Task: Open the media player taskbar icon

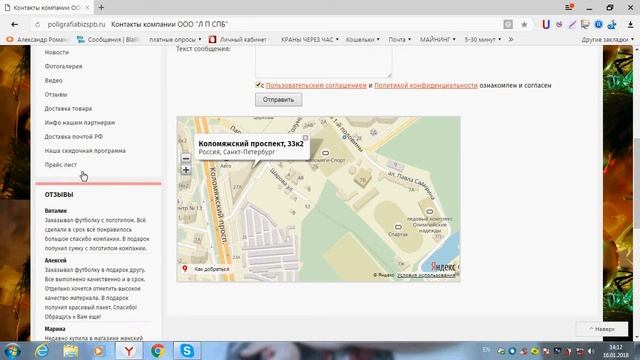Action: (x=98, y=351)
